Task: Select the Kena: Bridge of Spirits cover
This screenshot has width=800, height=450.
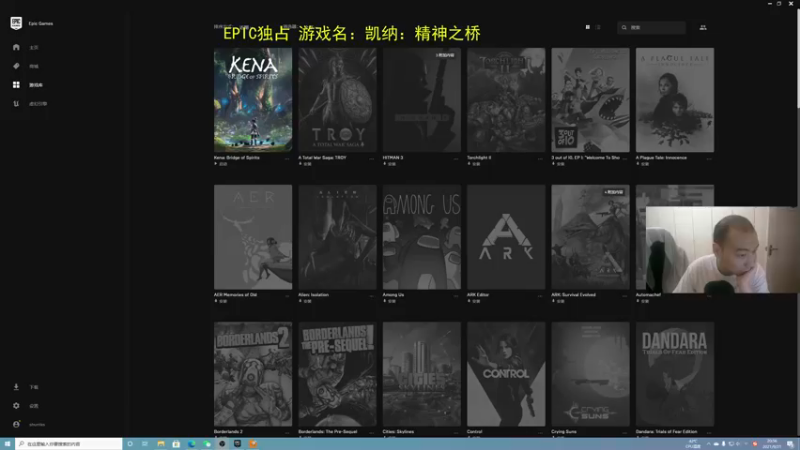Action: [x=253, y=100]
